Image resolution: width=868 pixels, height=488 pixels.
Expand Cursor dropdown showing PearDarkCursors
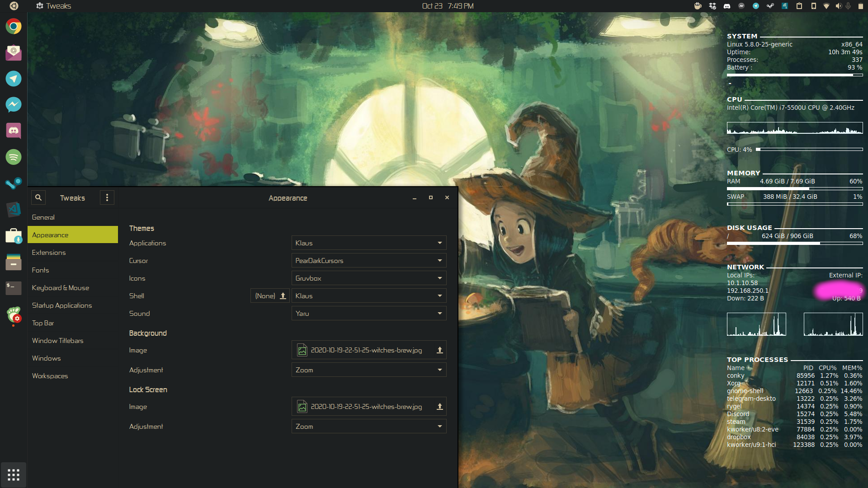[369, 261]
